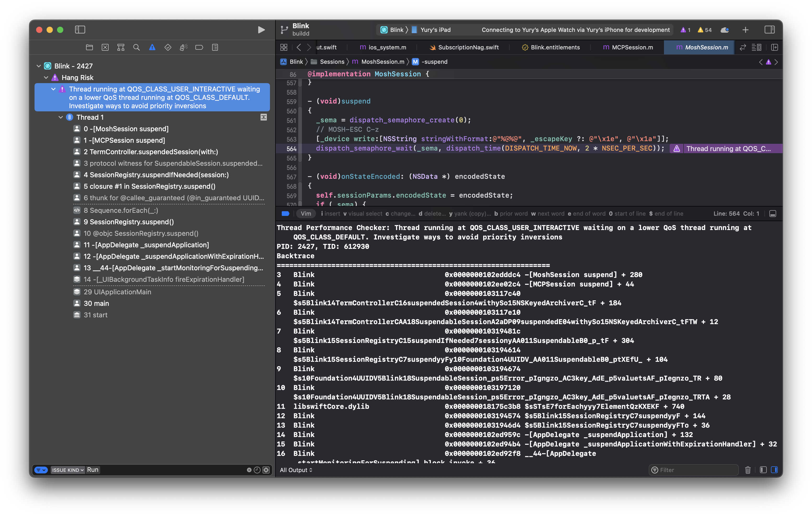This screenshot has width=812, height=516.
Task: Switch to the SubscriptionNag.swift tab
Action: click(464, 47)
